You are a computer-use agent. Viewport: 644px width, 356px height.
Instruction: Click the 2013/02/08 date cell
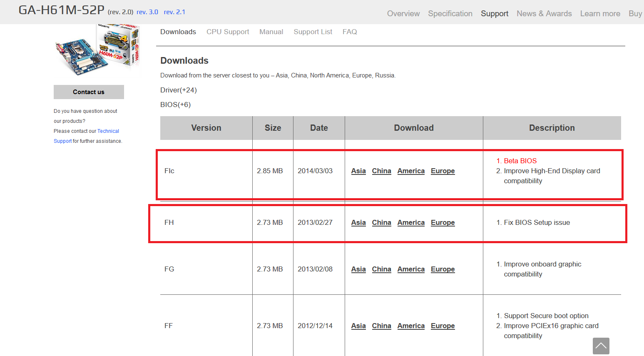[315, 269]
